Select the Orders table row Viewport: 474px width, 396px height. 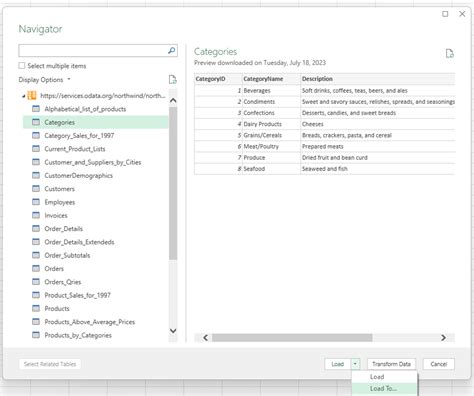pos(96,269)
